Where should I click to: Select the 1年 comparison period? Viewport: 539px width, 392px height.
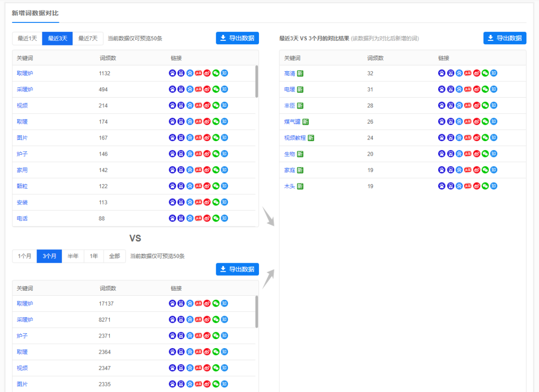coord(94,256)
